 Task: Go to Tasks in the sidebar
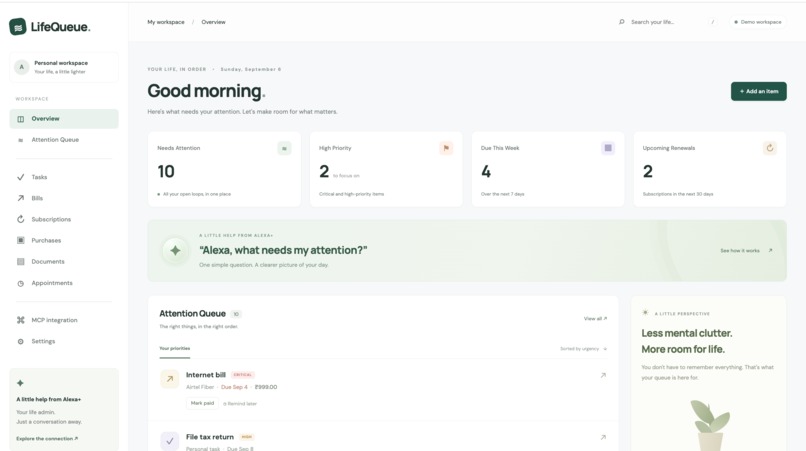[x=64, y=177]
